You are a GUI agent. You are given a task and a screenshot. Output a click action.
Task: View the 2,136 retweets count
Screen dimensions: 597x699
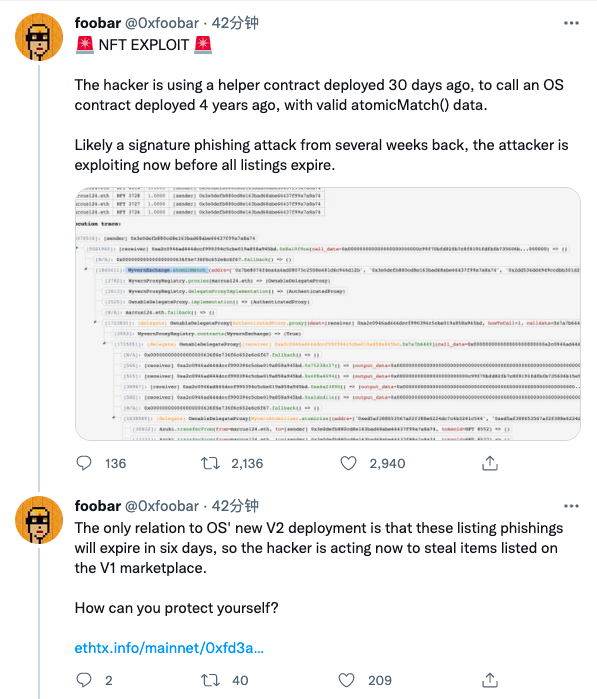(247, 464)
